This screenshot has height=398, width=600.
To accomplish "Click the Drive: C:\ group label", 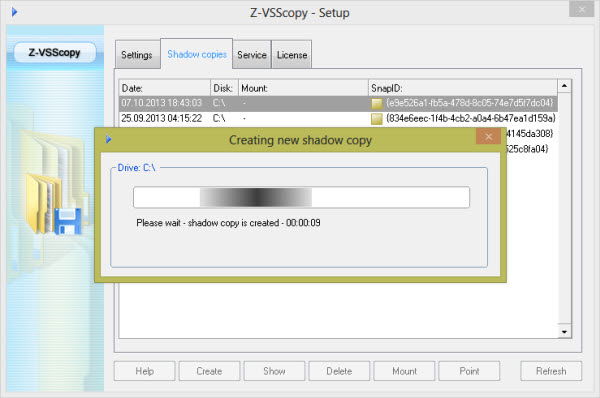I will point(136,168).
